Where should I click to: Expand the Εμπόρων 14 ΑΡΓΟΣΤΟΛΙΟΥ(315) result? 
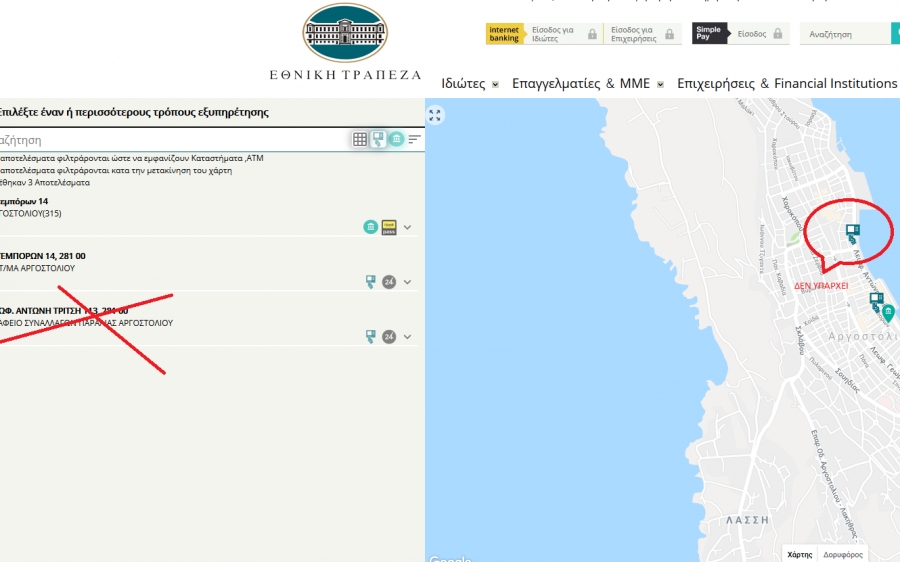408,227
